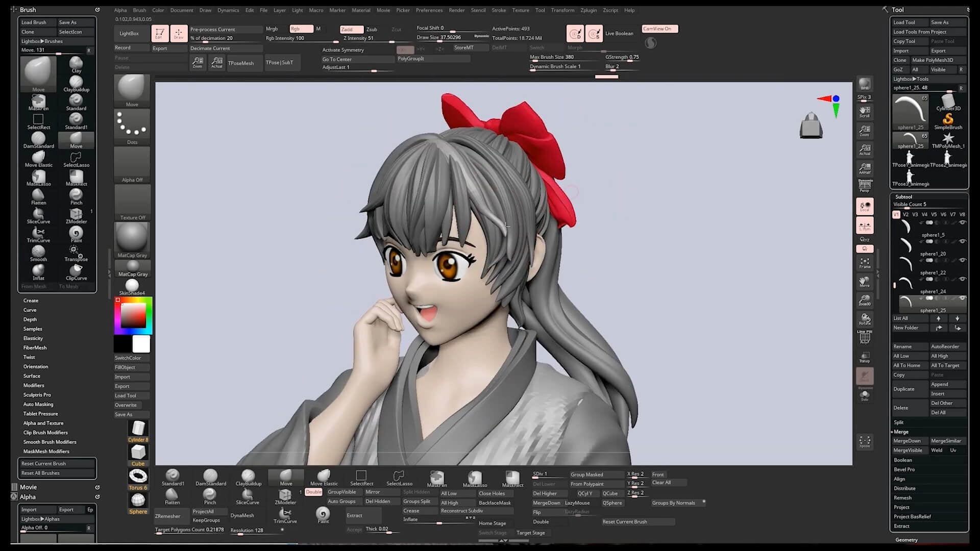Open the Stroke menu
The height and width of the screenshot is (551, 980).
click(x=499, y=10)
